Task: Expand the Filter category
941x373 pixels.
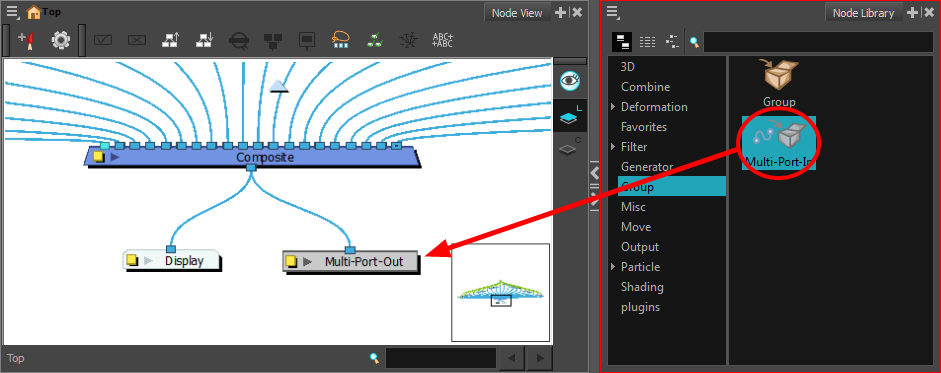Action: [613, 147]
